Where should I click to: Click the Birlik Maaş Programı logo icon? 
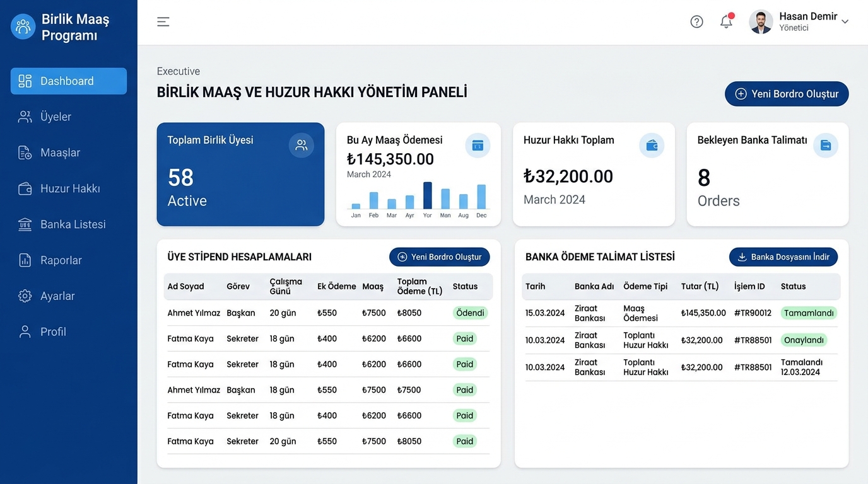click(x=23, y=26)
